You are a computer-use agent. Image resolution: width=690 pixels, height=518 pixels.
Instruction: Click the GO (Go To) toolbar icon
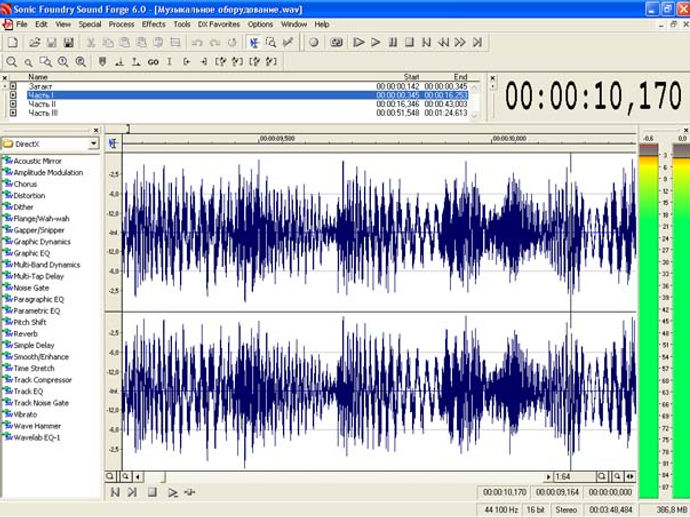153,62
